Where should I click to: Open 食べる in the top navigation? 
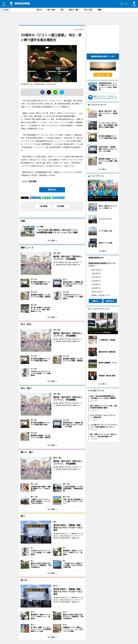(x=39, y=10)
